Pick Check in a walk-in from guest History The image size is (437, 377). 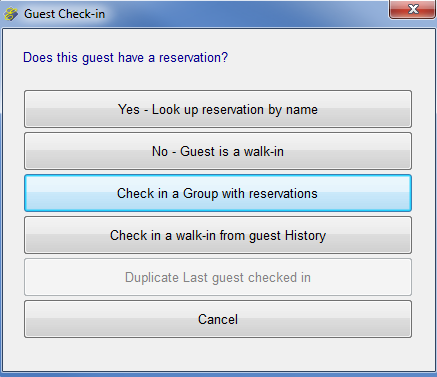click(218, 235)
